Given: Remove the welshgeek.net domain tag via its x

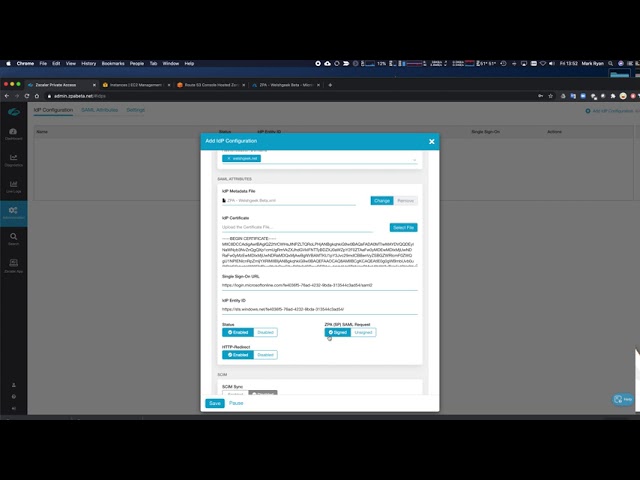Looking at the screenshot, I should click(x=229, y=158).
